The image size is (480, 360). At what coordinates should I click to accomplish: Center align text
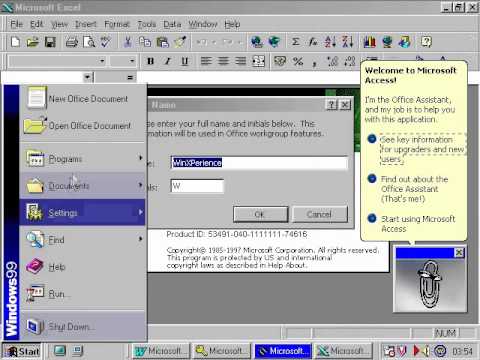click(x=223, y=61)
